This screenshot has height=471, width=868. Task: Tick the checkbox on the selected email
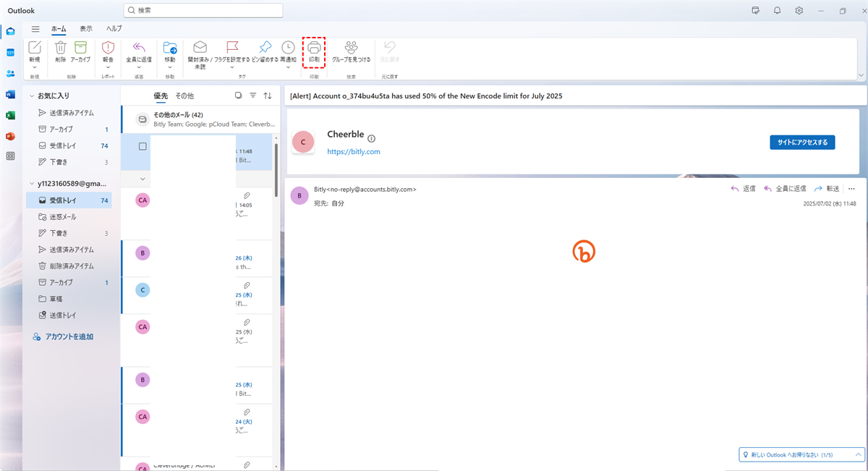tap(142, 146)
